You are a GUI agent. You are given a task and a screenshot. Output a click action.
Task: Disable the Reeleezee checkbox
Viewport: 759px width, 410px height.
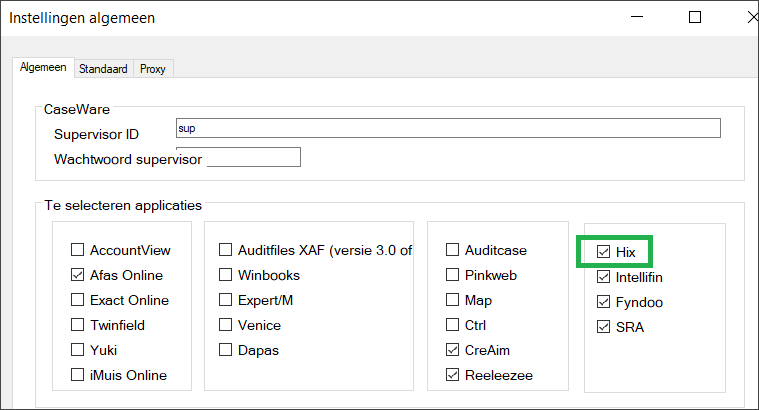coord(453,375)
